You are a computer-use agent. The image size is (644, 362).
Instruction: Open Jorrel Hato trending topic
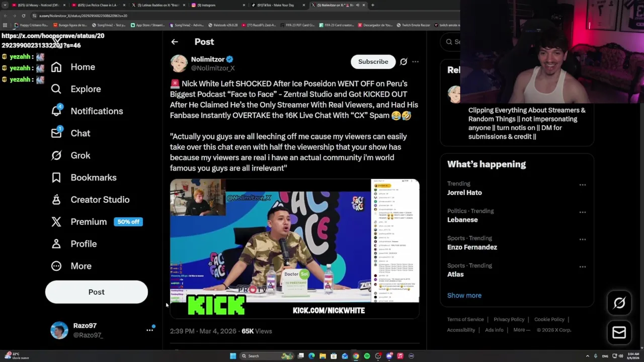click(464, 193)
